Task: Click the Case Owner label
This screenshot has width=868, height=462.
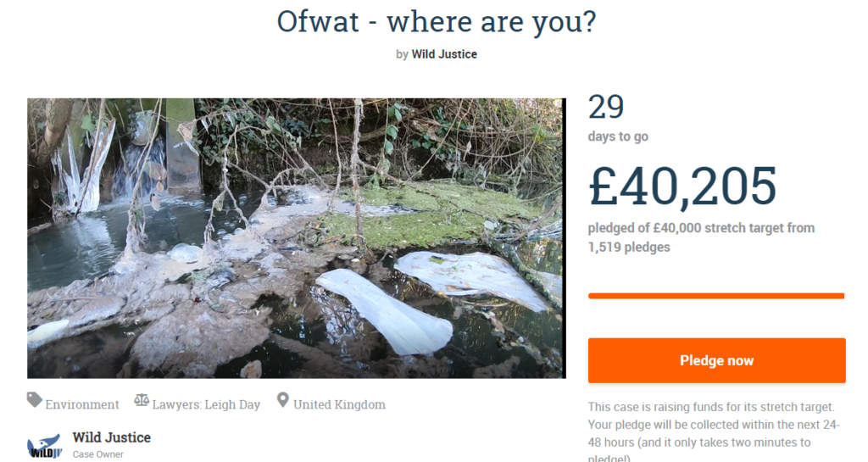Action: pyautogui.click(x=98, y=455)
